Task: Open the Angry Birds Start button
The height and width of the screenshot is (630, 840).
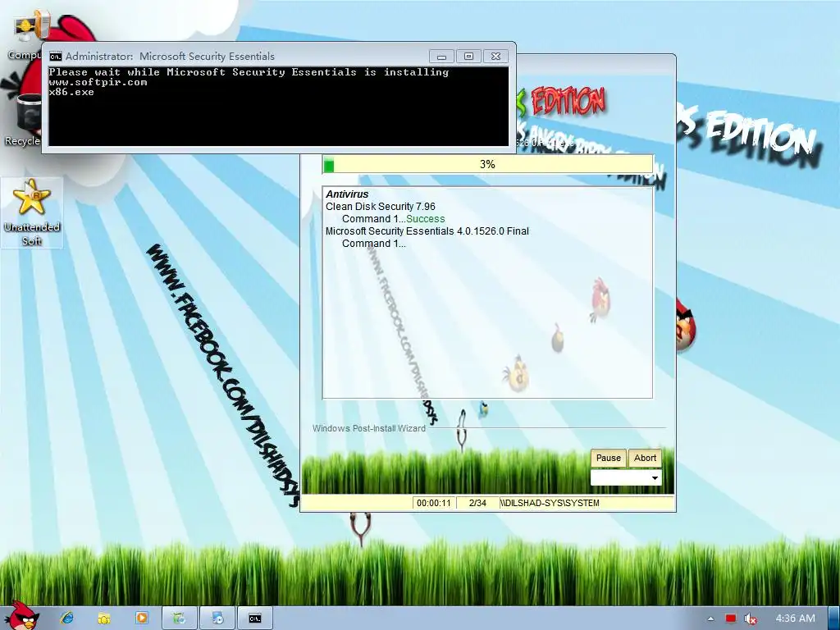Action: pos(21,616)
